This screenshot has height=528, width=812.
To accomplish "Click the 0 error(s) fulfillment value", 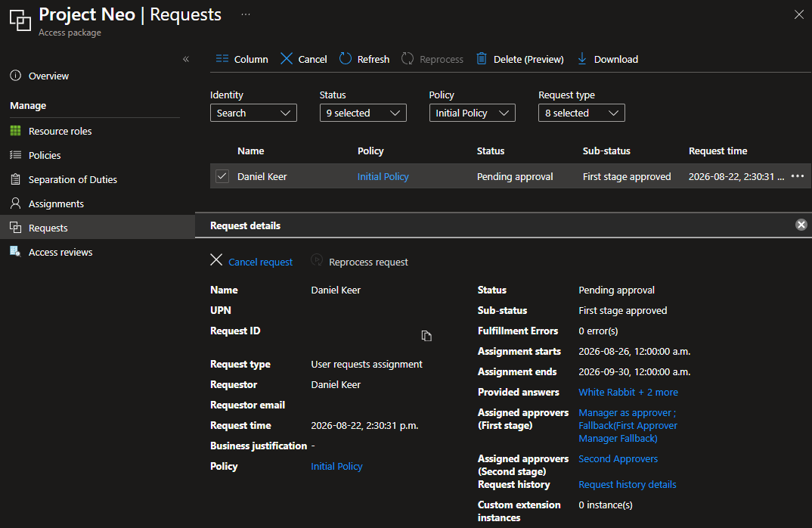I will click(598, 331).
